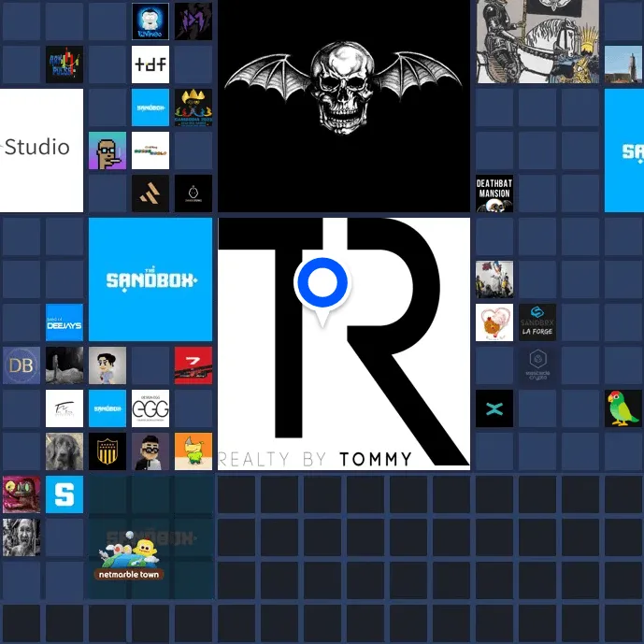This screenshot has width=644, height=644.
Task: Click the dark moonscape figure photo tile
Action: (x=64, y=365)
